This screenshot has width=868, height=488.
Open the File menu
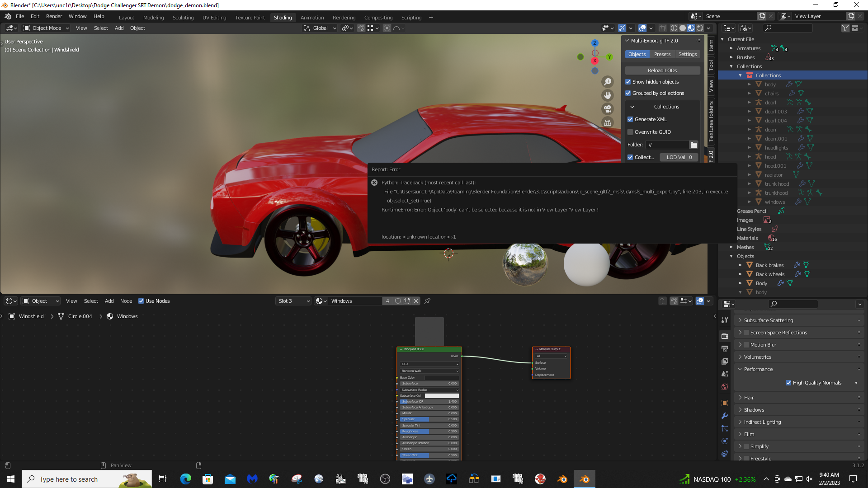click(x=20, y=16)
